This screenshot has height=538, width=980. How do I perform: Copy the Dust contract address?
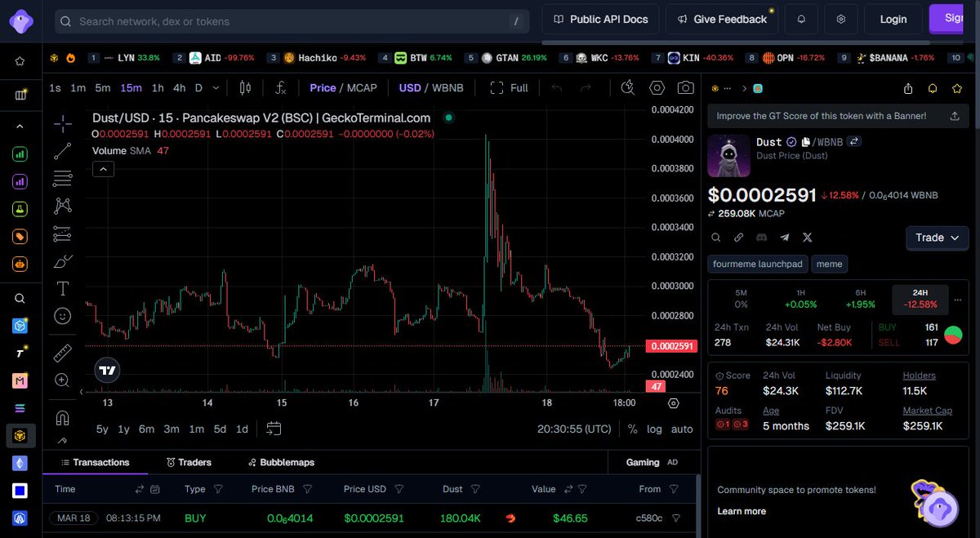point(805,142)
